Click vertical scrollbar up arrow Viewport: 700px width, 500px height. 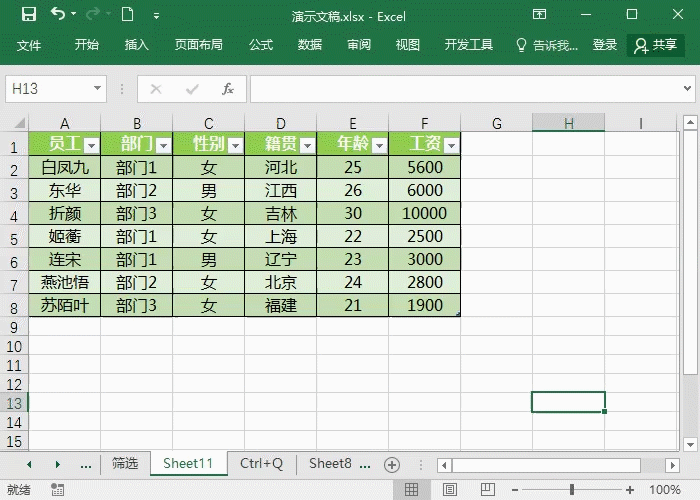(690, 121)
